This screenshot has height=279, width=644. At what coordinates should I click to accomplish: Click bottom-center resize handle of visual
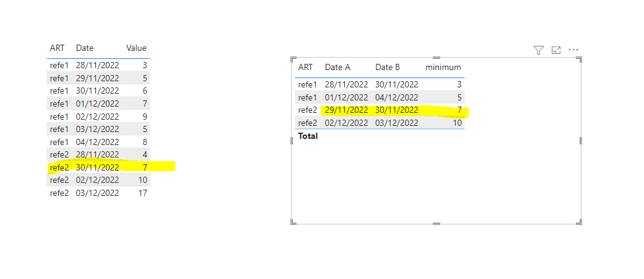click(x=436, y=224)
